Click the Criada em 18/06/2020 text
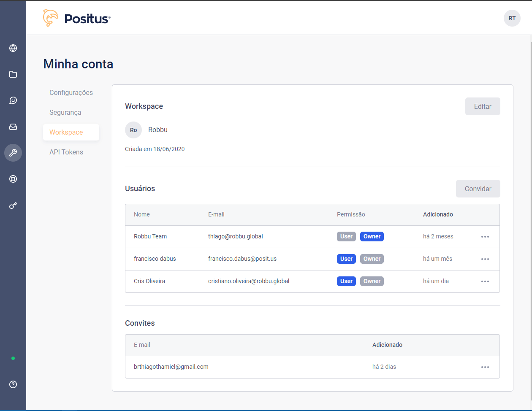Screen dimensions: 532x411 (155, 149)
